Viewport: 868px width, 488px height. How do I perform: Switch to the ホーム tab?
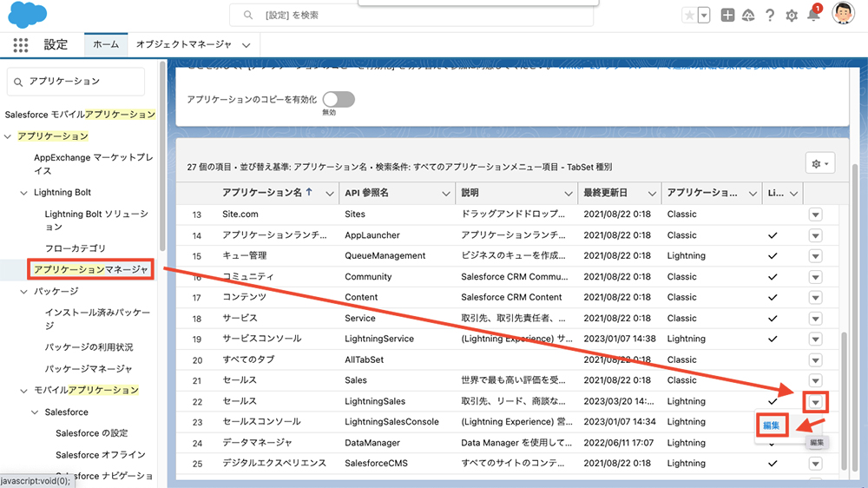click(x=106, y=44)
